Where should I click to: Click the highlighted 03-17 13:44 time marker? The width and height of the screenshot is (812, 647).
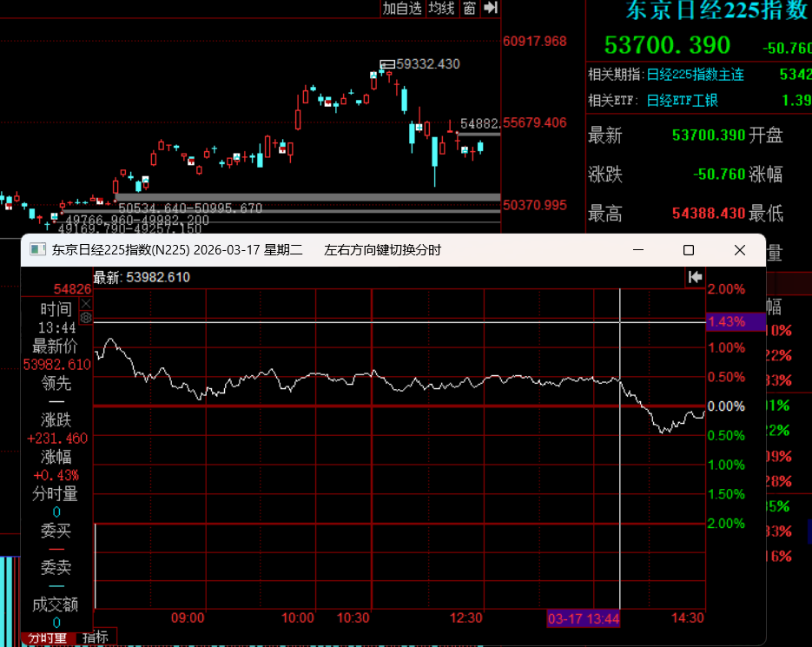pos(583,618)
